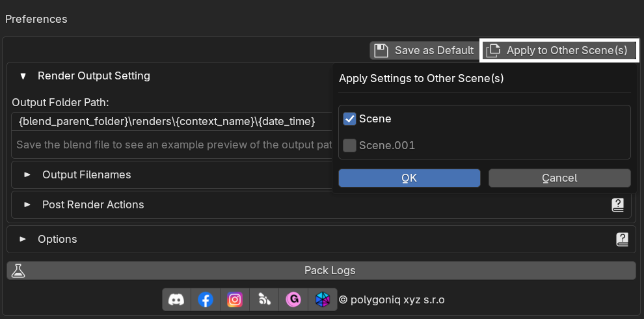This screenshot has height=319, width=644.
Task: Expand the Options section
Action: coord(23,240)
